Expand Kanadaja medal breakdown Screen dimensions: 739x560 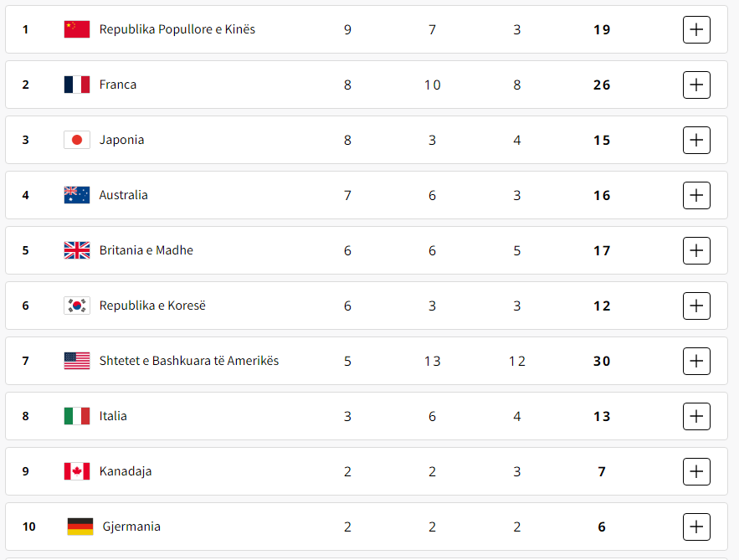[x=696, y=471]
